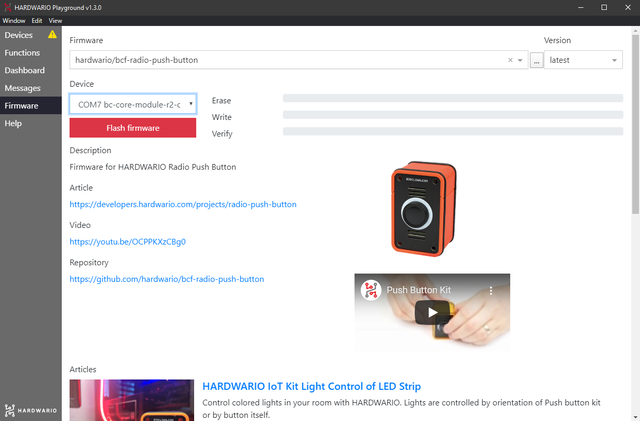The width and height of the screenshot is (640, 421).
Task: Play the Push Button Kit video
Action: (x=432, y=312)
